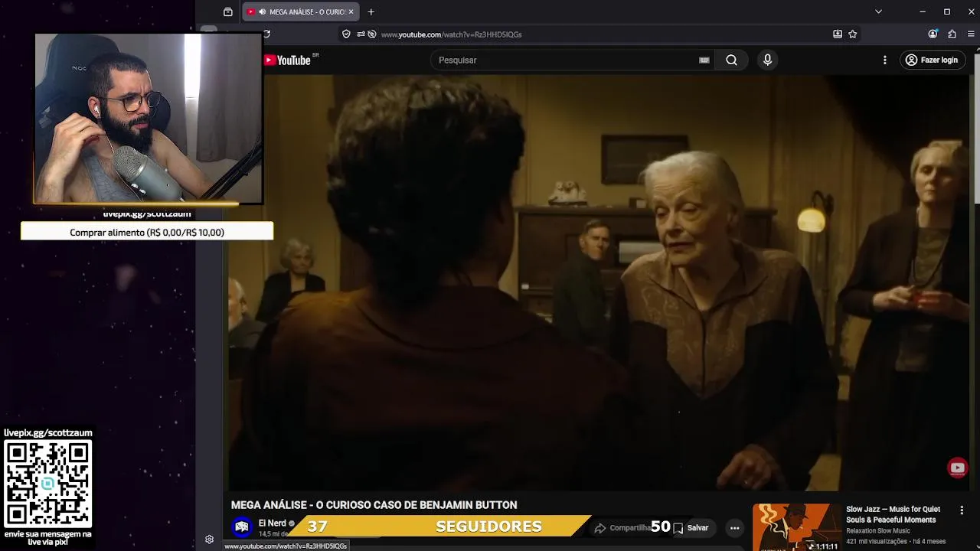Click the Comprar alimento donation goal bar
Image resolution: width=980 pixels, height=551 pixels.
click(x=147, y=232)
